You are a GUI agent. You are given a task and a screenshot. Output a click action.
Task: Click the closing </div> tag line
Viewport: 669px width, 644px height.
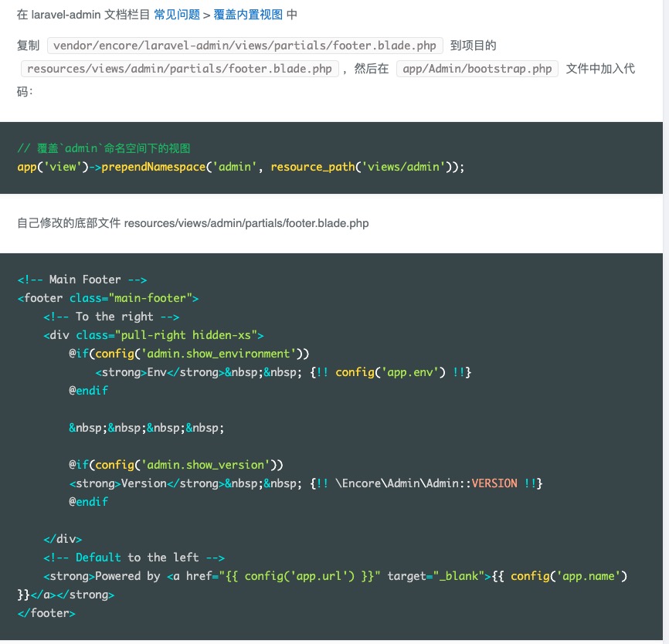tap(63, 539)
